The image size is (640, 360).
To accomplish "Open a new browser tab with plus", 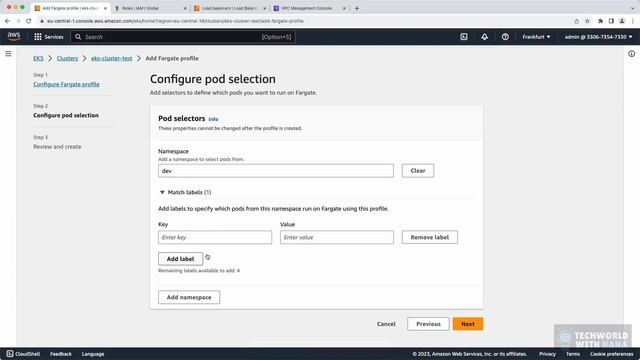I will pyautogui.click(x=357, y=8).
